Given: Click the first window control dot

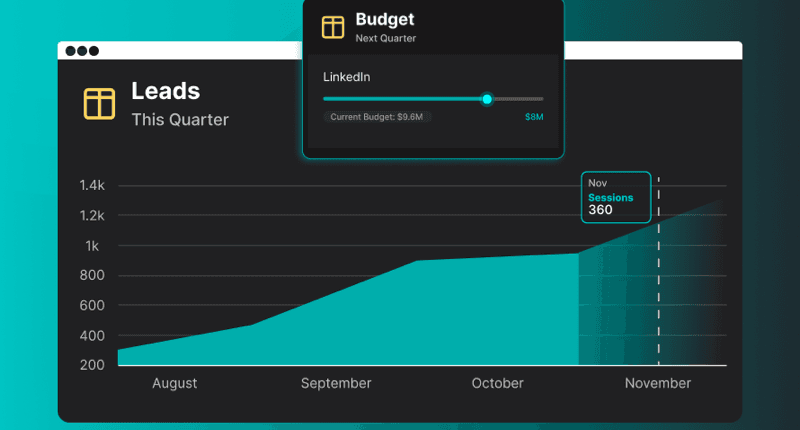Looking at the screenshot, I should tap(71, 50).
